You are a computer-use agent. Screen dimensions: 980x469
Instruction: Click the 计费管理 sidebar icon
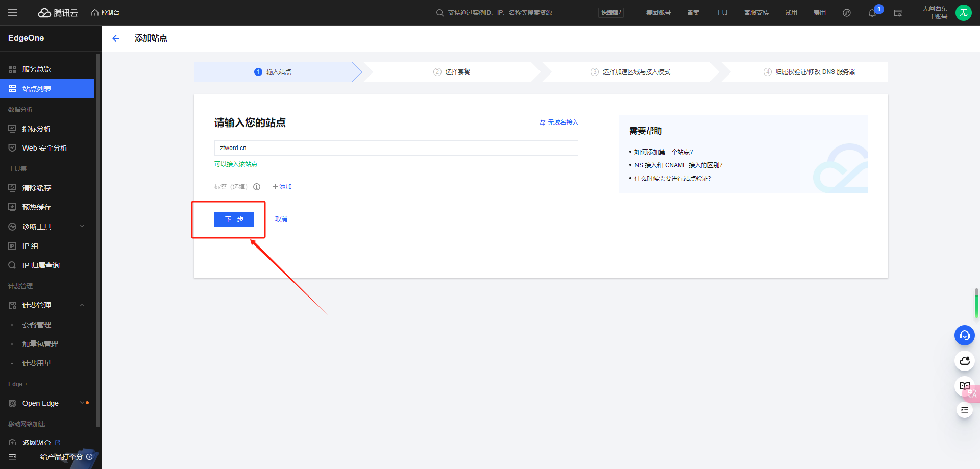click(12, 305)
